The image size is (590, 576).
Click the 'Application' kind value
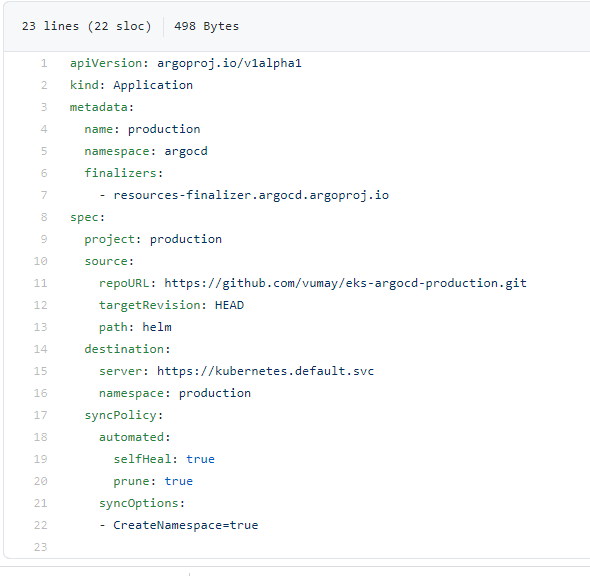pyautogui.click(x=153, y=85)
